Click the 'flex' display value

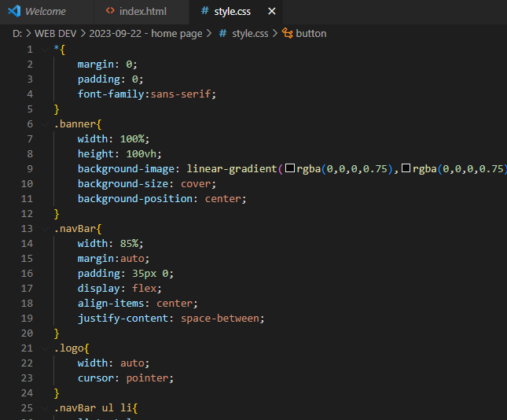(144, 289)
